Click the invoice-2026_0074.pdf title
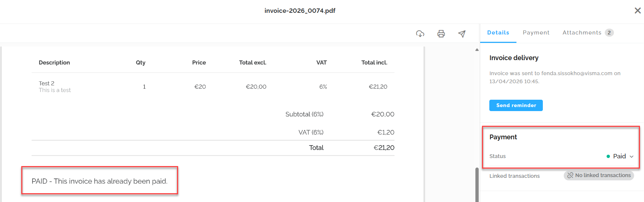Image resolution: width=644 pixels, height=202 pixels. coord(300,11)
